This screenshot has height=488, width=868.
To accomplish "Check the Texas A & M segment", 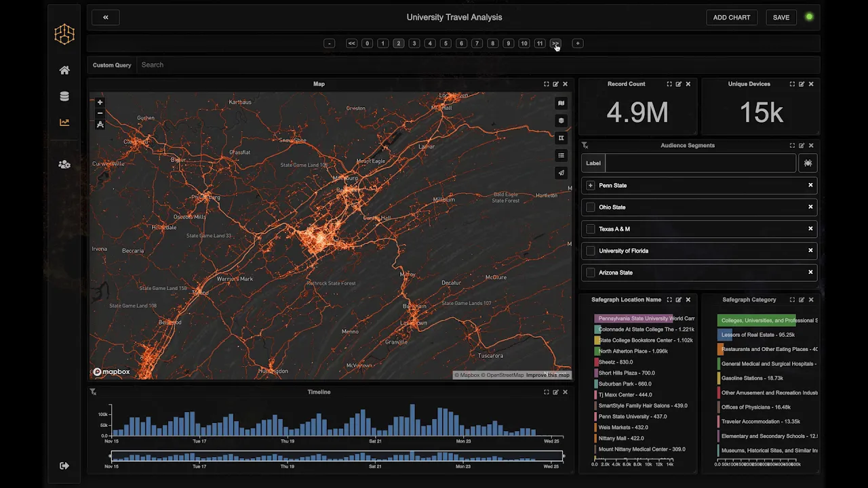I will coord(591,229).
